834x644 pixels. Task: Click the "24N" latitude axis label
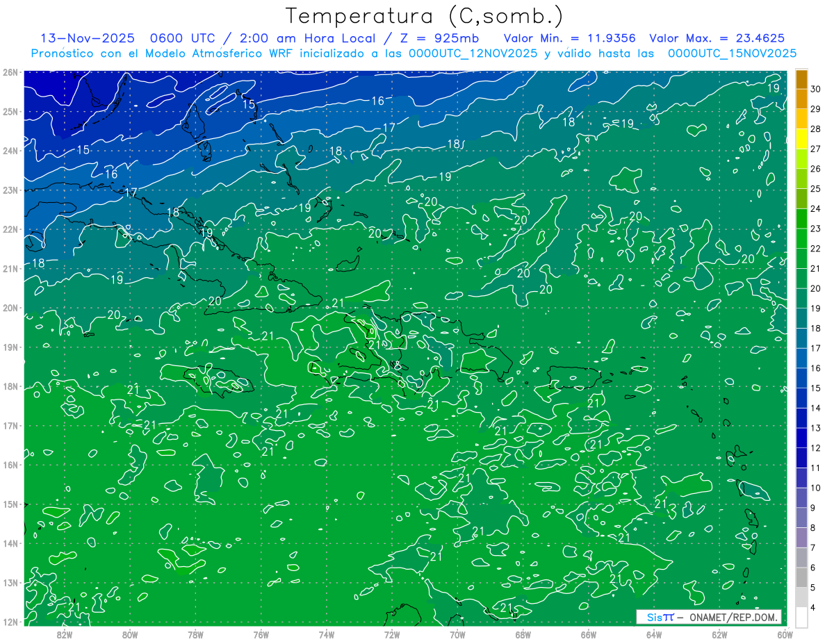click(x=10, y=151)
